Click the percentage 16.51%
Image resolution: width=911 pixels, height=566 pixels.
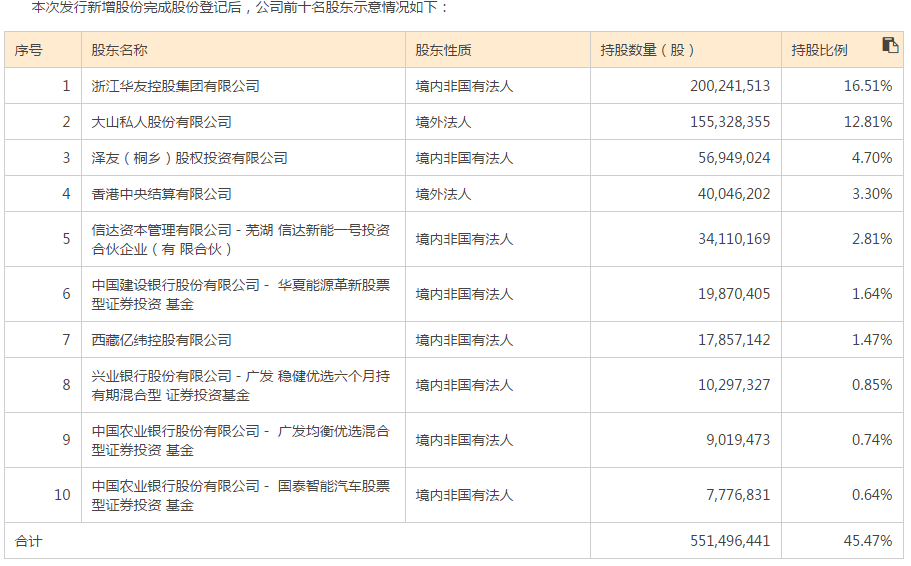(x=868, y=86)
